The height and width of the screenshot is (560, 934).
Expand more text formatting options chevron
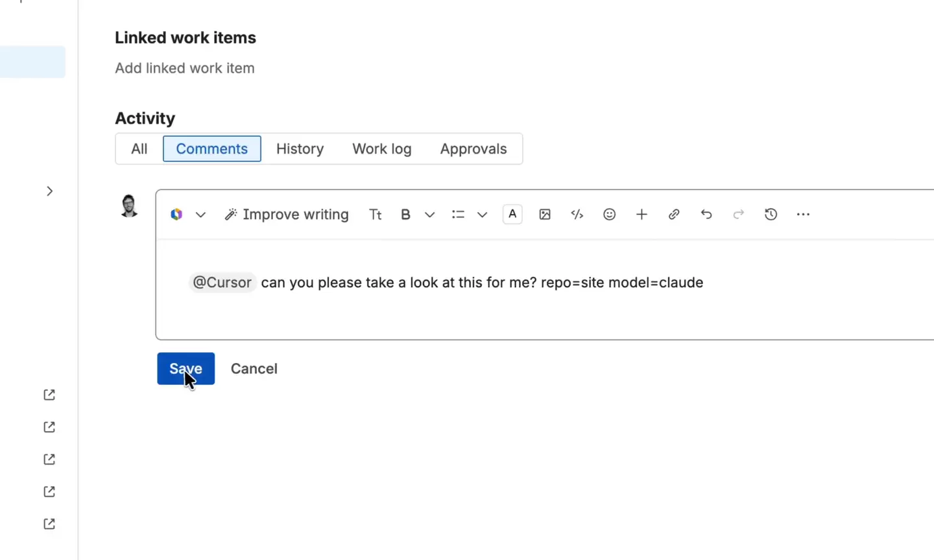pyautogui.click(x=429, y=215)
